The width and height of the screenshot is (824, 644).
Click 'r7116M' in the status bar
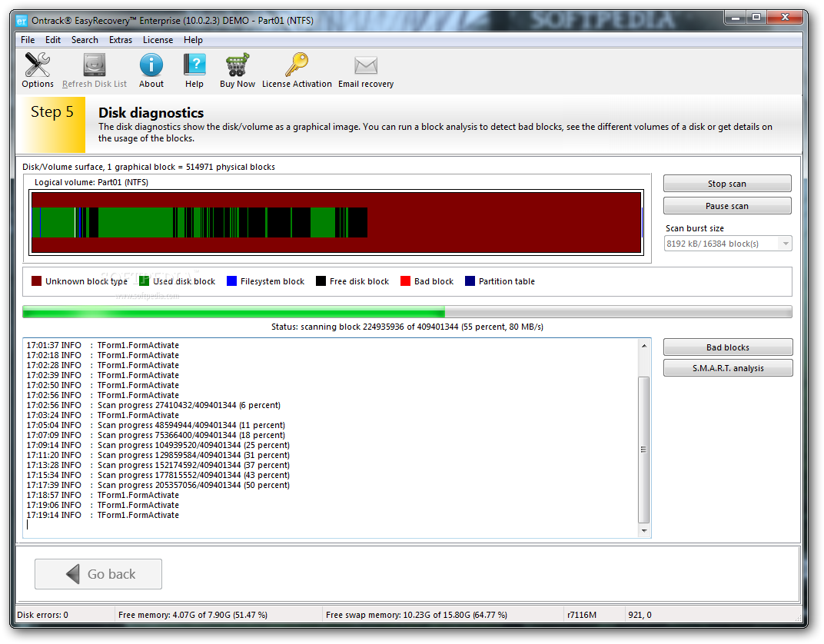(582, 615)
